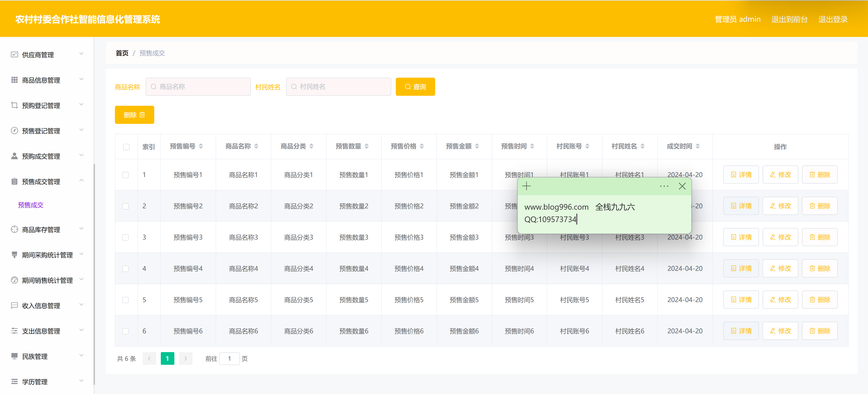The height and width of the screenshot is (394, 868).
Task: Click the monitor icon beside 民族管理
Action: pos(14,356)
